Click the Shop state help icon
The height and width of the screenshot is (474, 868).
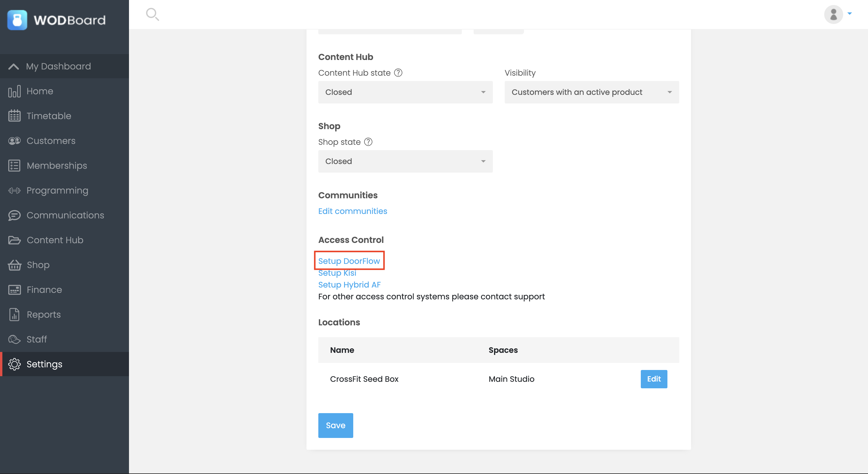[368, 142]
